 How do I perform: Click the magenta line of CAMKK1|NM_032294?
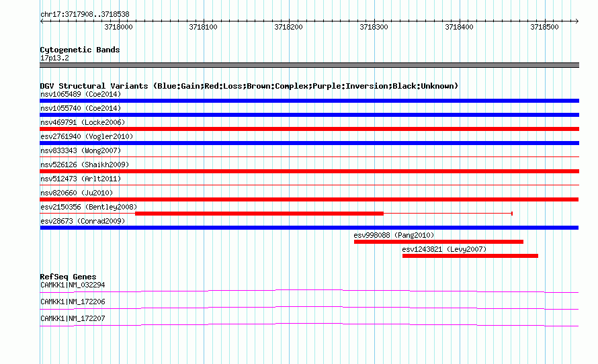[x=309, y=291]
